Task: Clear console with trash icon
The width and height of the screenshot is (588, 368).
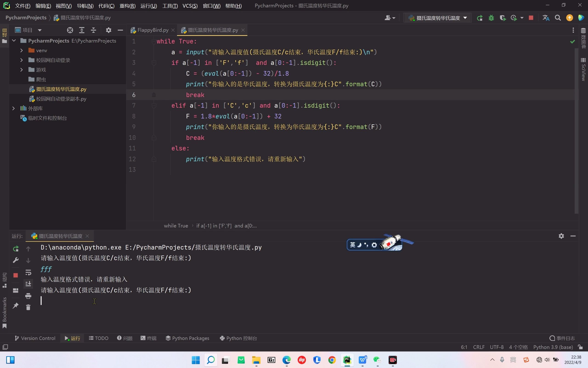Action: click(28, 308)
